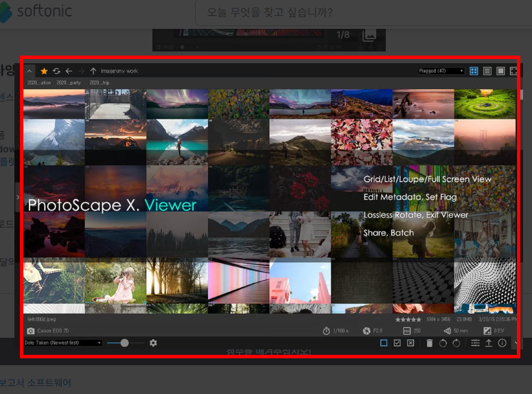
Task: Go forward using the dimmed right arrow
Action: pos(81,71)
